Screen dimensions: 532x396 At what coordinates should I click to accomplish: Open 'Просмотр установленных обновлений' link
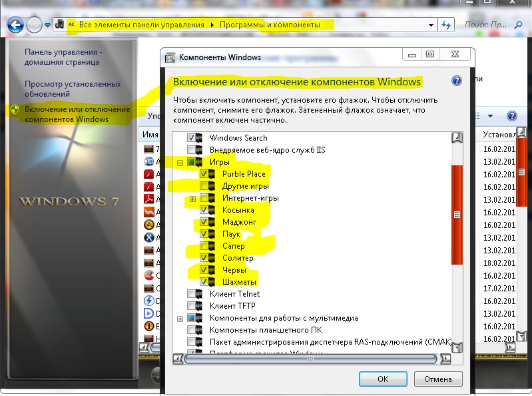point(73,89)
